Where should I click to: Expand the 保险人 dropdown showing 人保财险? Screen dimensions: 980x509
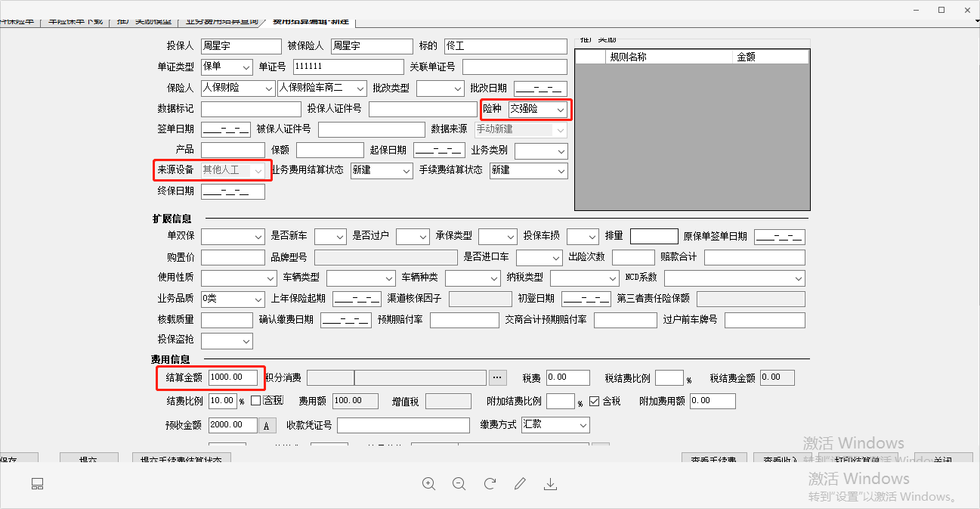point(238,88)
